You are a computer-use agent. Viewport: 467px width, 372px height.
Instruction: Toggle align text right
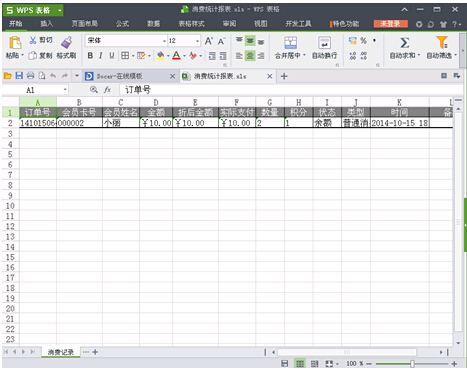(261, 56)
